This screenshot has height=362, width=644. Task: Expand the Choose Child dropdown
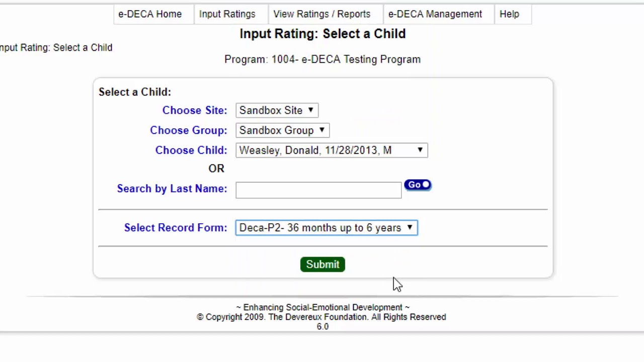332,150
